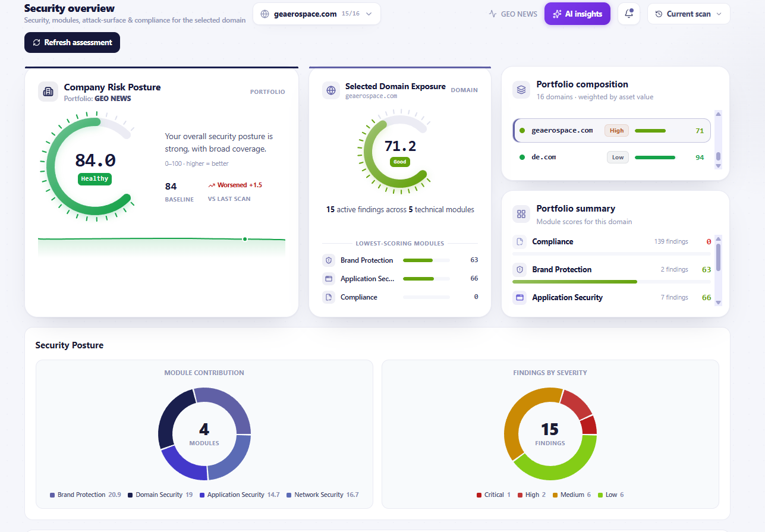Viewport: 765px width, 532px height.
Task: Click Medium severity legend swatch
Action: (555, 495)
